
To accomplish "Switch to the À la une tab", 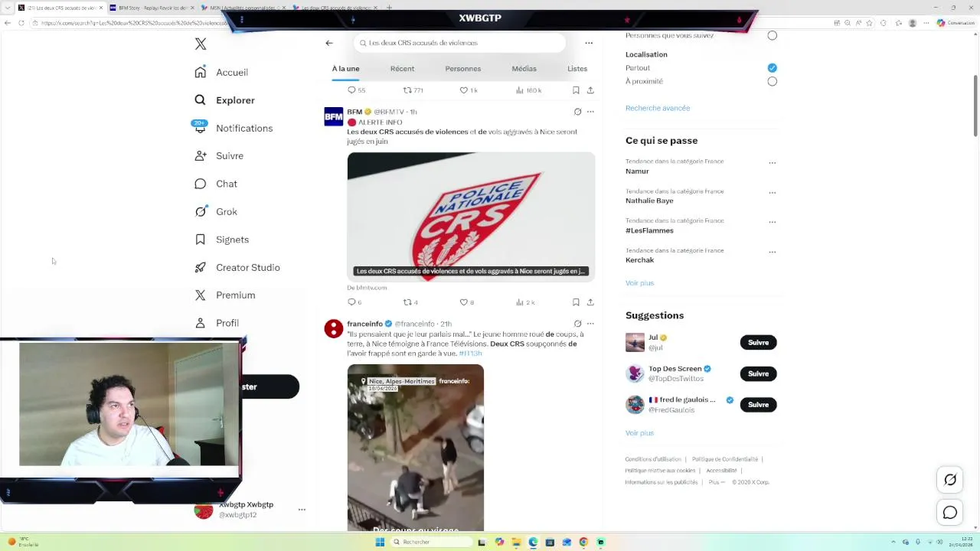I will [x=345, y=69].
